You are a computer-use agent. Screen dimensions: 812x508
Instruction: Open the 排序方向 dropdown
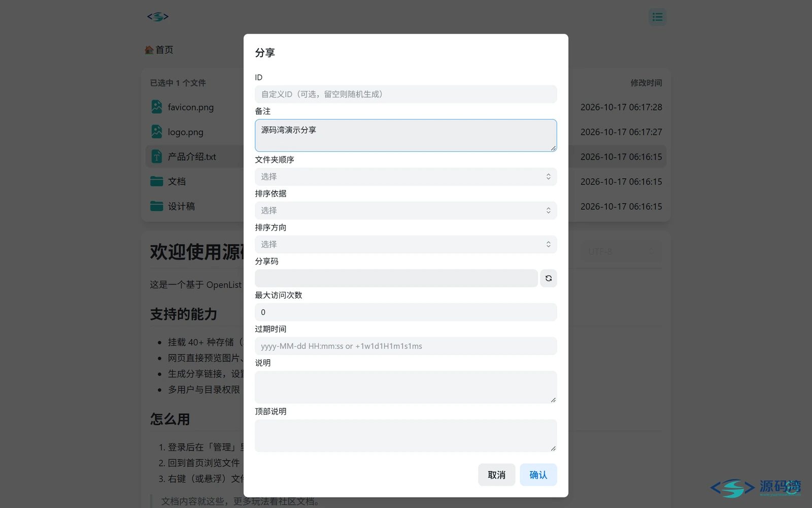[406, 244]
